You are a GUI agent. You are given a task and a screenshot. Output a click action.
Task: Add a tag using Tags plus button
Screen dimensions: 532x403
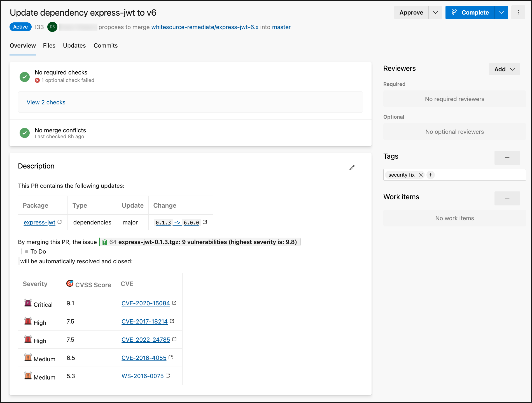tap(507, 158)
